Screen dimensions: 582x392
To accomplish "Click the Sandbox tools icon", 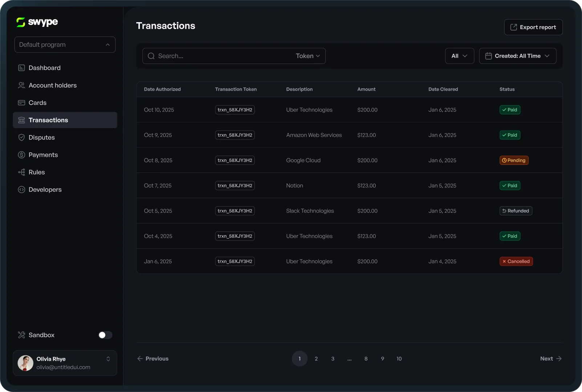I will [x=21, y=335].
